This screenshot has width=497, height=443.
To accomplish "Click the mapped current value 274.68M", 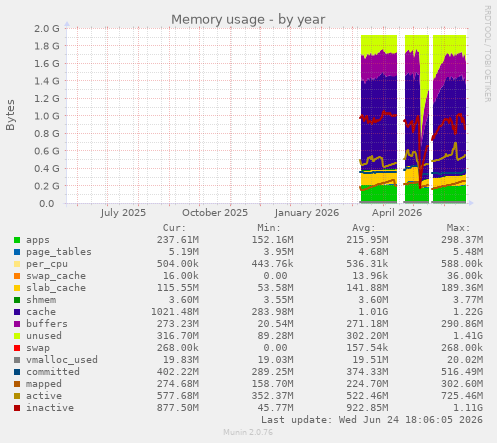I will coord(178,384).
